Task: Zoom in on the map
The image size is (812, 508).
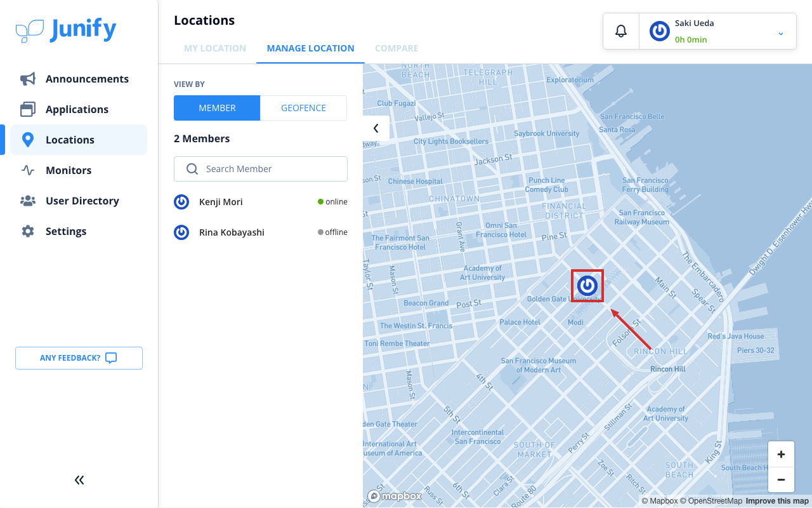Action: coord(781,454)
